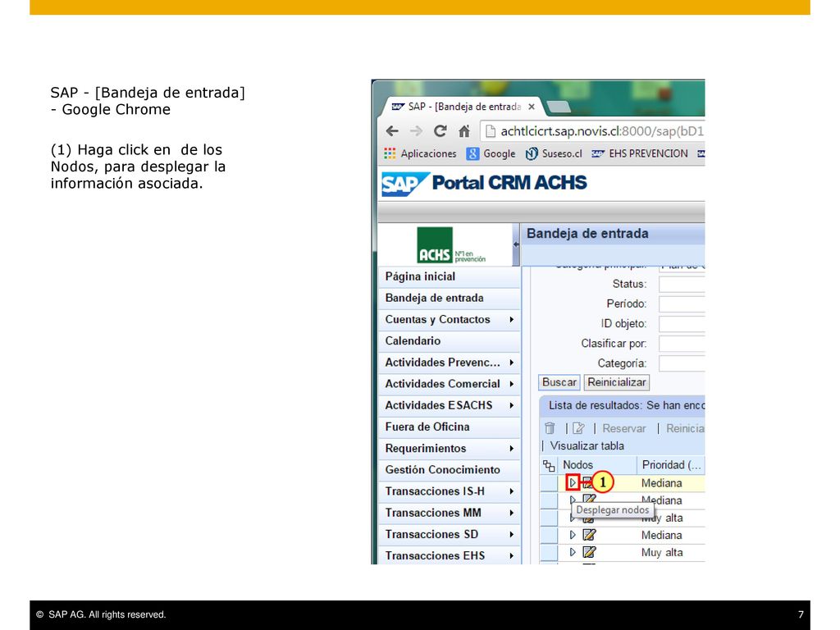Viewport: 840px width, 630px height.
Task: Click the Buscar button
Action: click(x=559, y=382)
